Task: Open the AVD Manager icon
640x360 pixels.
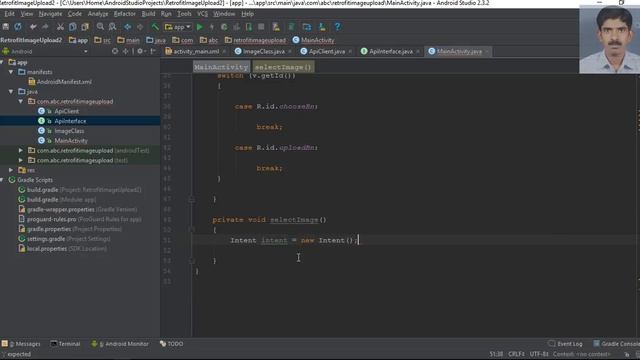Action: pyautogui.click(x=276, y=27)
